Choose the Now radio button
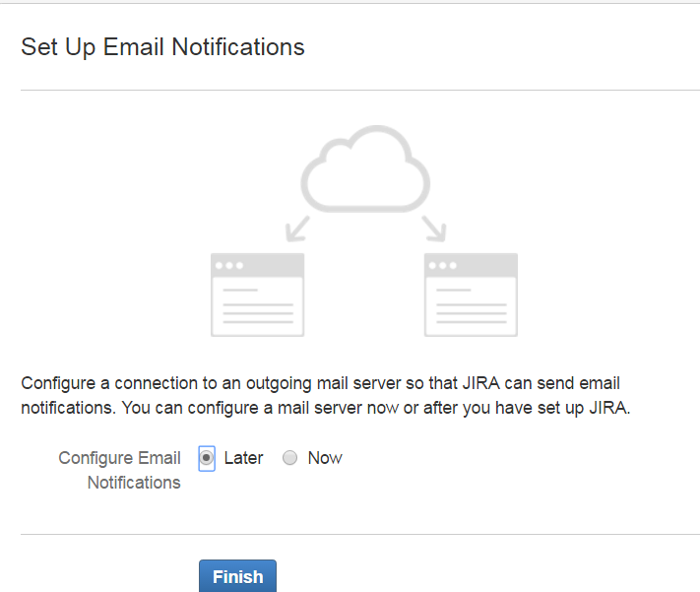Screen dimensions: 700x592 (x=289, y=458)
